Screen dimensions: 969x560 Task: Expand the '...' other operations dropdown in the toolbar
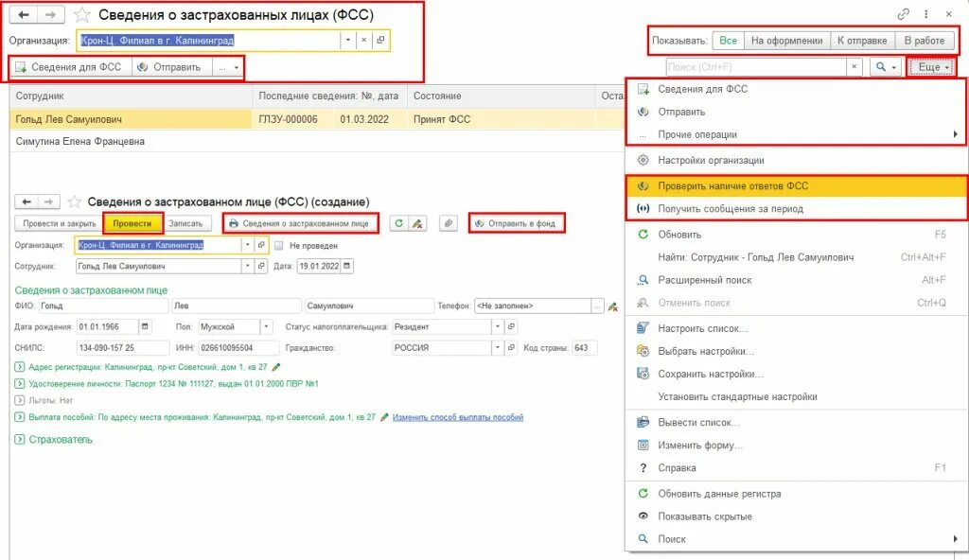coord(229,67)
